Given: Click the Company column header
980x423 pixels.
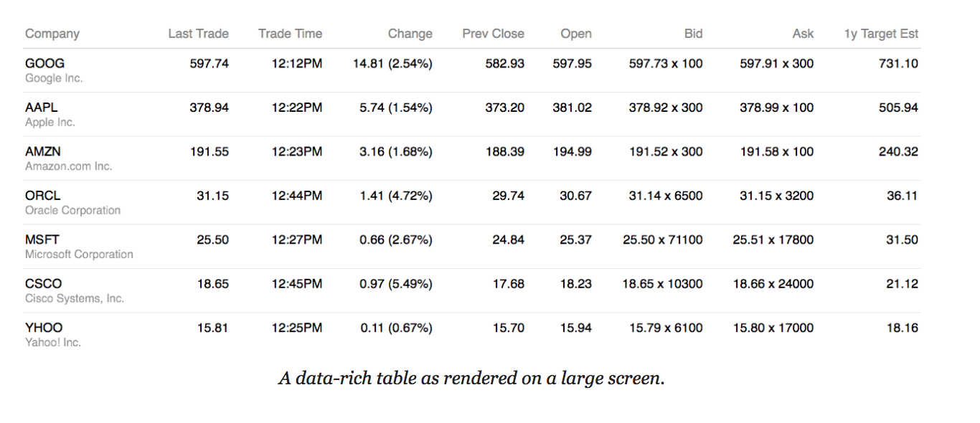Looking at the screenshot, I should [x=52, y=34].
